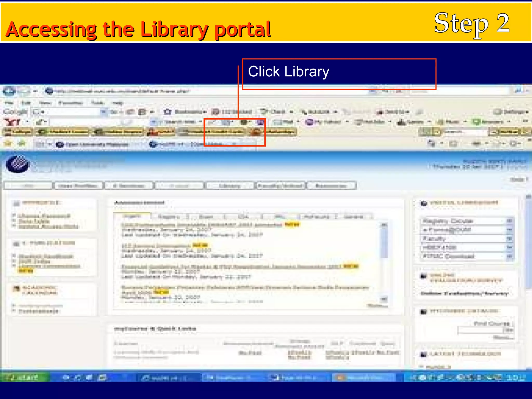Click the browser address bar URL
The height and width of the screenshot is (399, 532).
tap(122, 91)
